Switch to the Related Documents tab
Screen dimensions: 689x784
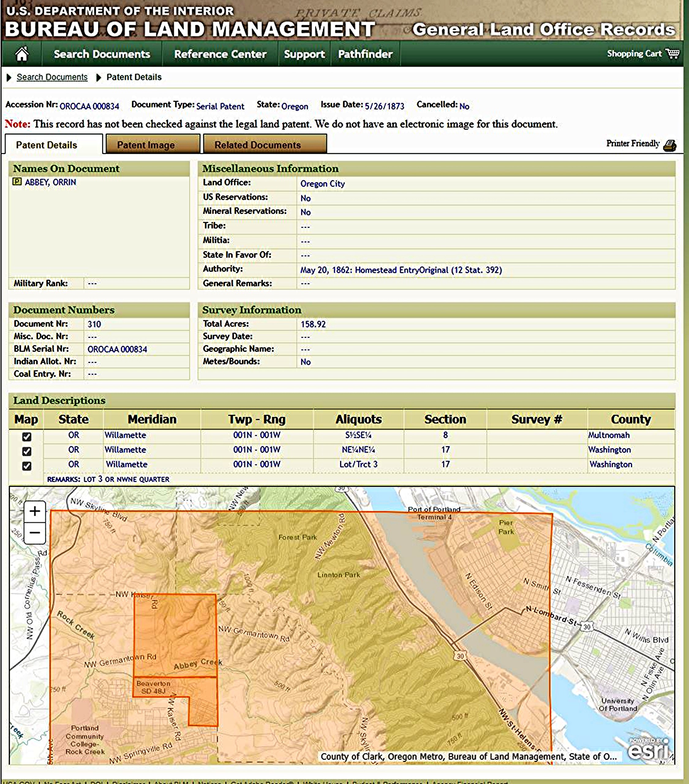(265, 145)
